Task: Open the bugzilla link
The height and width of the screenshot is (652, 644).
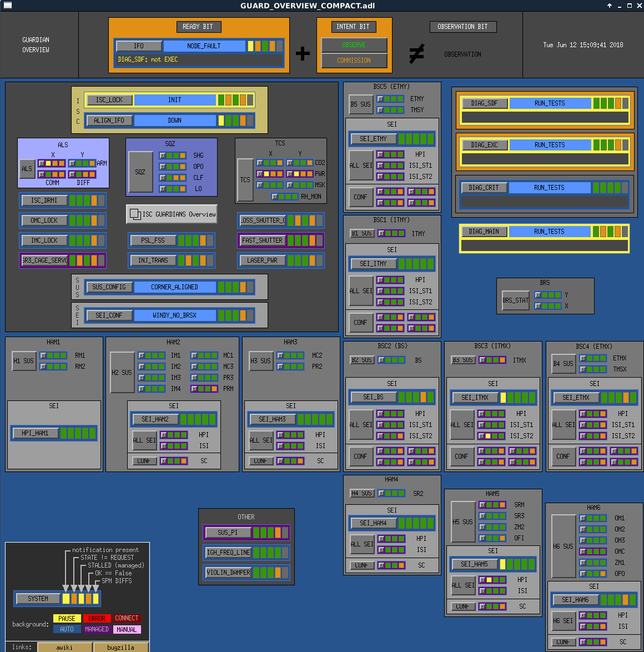Action: tap(120, 647)
